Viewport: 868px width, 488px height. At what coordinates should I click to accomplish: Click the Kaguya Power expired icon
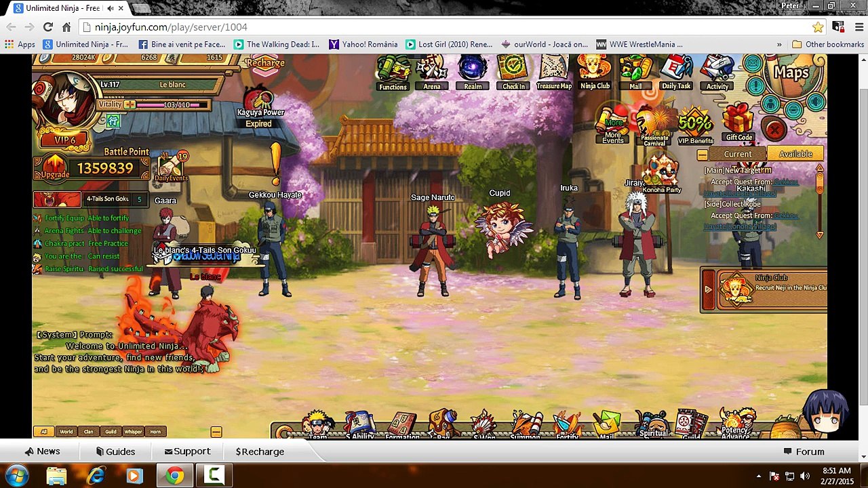pos(260,108)
